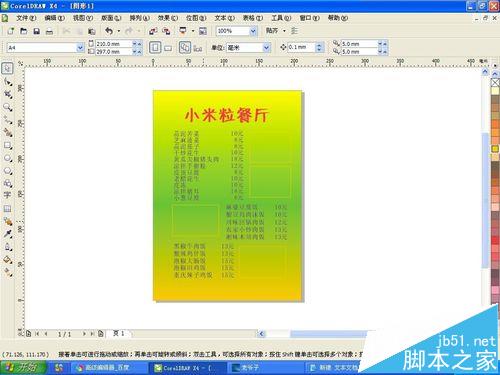
Task: Select the red-titled 小米粒餐厅 heading text
Action: click(227, 115)
